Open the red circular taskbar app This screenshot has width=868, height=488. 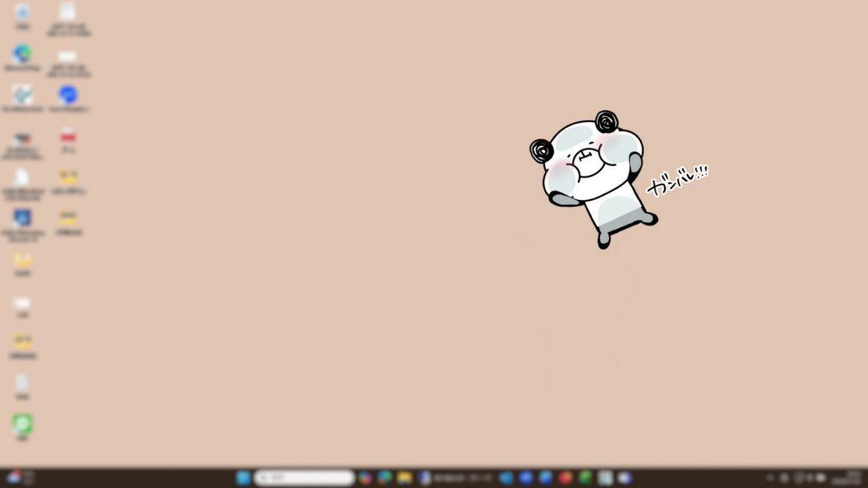point(565,478)
